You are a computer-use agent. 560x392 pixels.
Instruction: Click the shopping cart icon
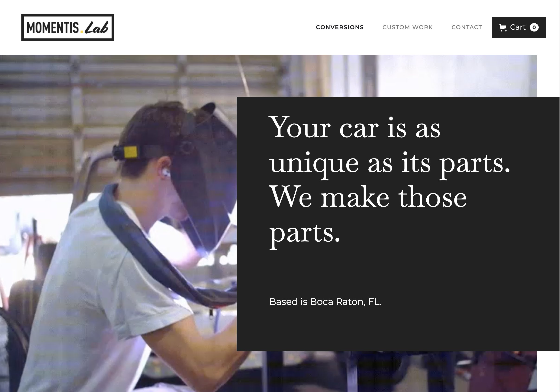(x=503, y=28)
